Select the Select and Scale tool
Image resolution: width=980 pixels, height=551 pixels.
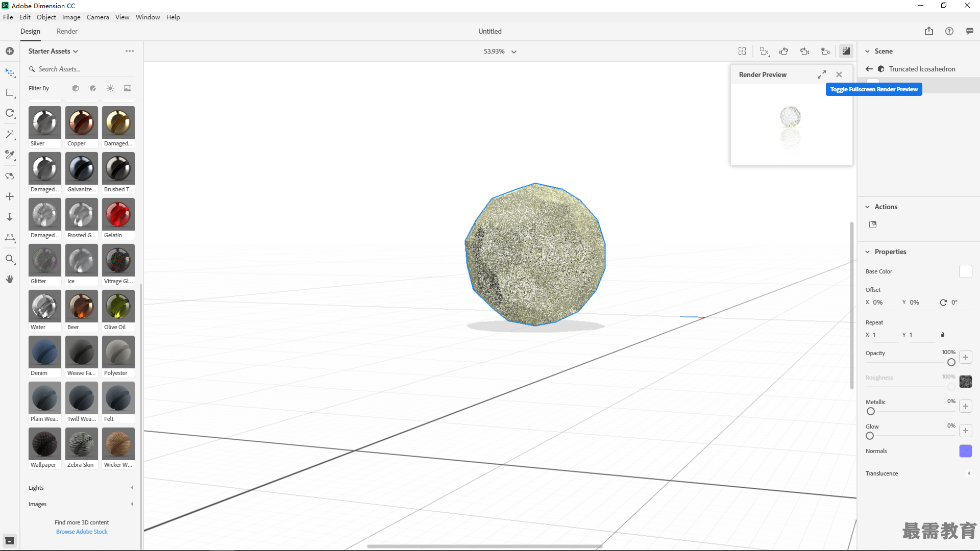point(10,93)
